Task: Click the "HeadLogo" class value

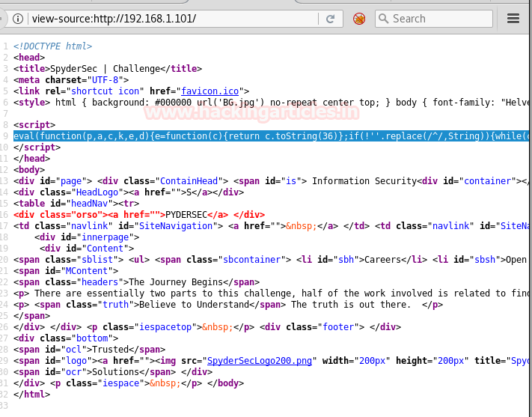Action: pos(97,192)
